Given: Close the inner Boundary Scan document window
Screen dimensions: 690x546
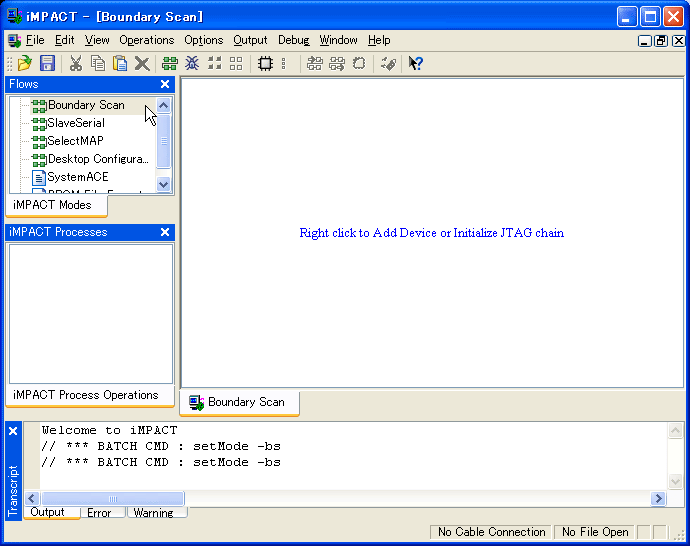Looking at the screenshot, I should [x=679, y=41].
